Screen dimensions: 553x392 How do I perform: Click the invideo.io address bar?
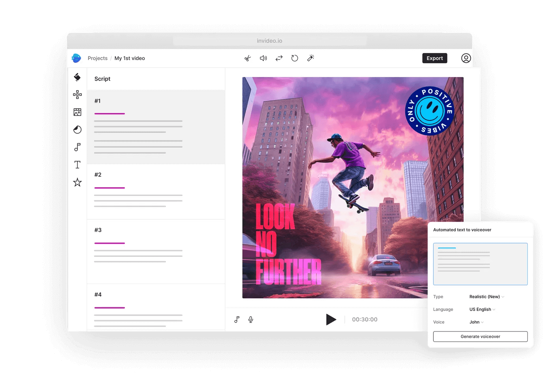269,41
